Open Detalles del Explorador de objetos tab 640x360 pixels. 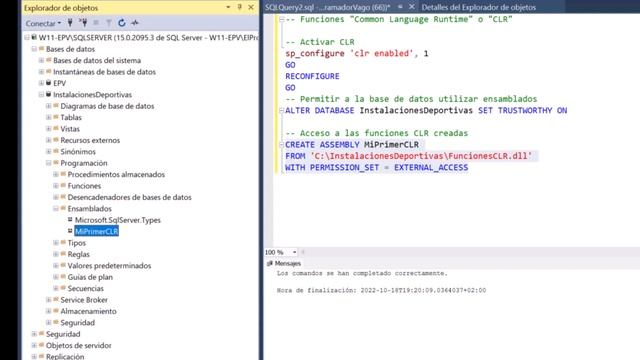pos(478,7)
